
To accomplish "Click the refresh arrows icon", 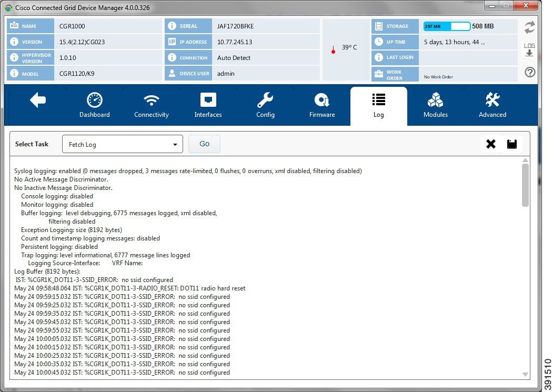I will click(529, 27).
